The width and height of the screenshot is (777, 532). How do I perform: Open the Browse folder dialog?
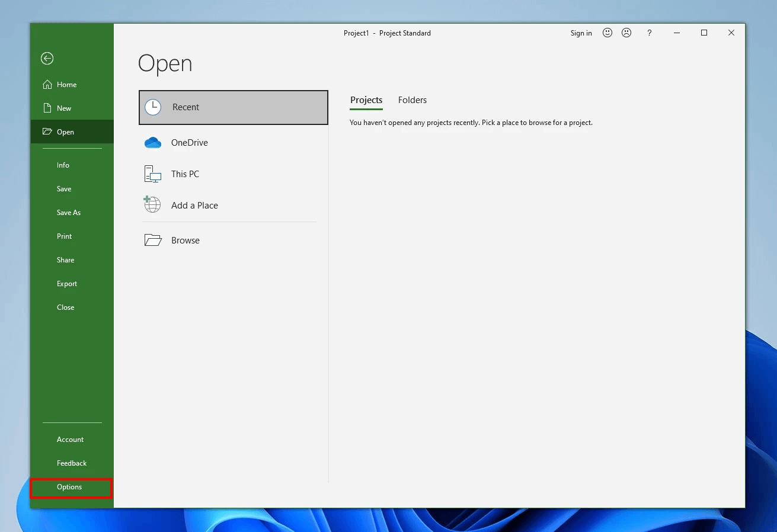click(185, 240)
